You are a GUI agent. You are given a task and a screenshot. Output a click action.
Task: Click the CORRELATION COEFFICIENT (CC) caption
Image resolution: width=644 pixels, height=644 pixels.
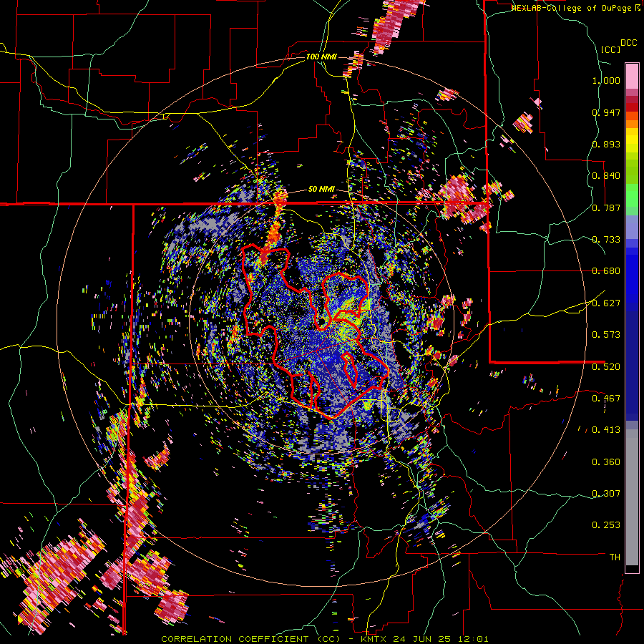250,639
